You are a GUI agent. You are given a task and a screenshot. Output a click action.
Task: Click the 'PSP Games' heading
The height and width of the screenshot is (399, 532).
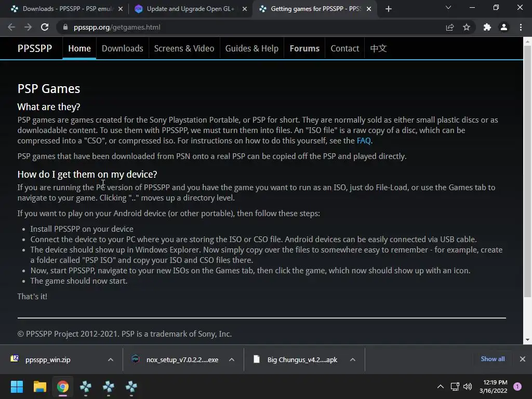tap(49, 89)
